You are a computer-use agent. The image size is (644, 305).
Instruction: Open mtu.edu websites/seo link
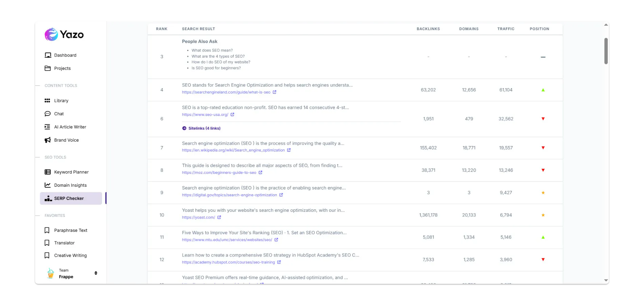pyautogui.click(x=227, y=240)
